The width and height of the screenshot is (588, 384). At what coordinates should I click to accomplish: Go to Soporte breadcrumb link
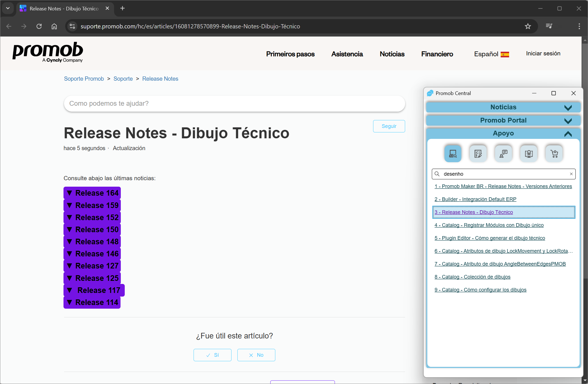(123, 79)
